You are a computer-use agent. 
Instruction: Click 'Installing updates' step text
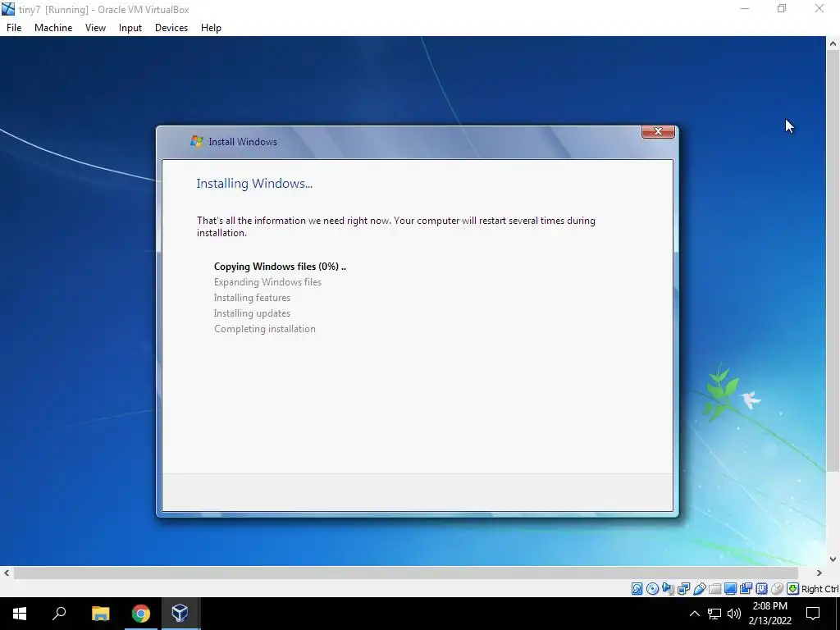(252, 313)
